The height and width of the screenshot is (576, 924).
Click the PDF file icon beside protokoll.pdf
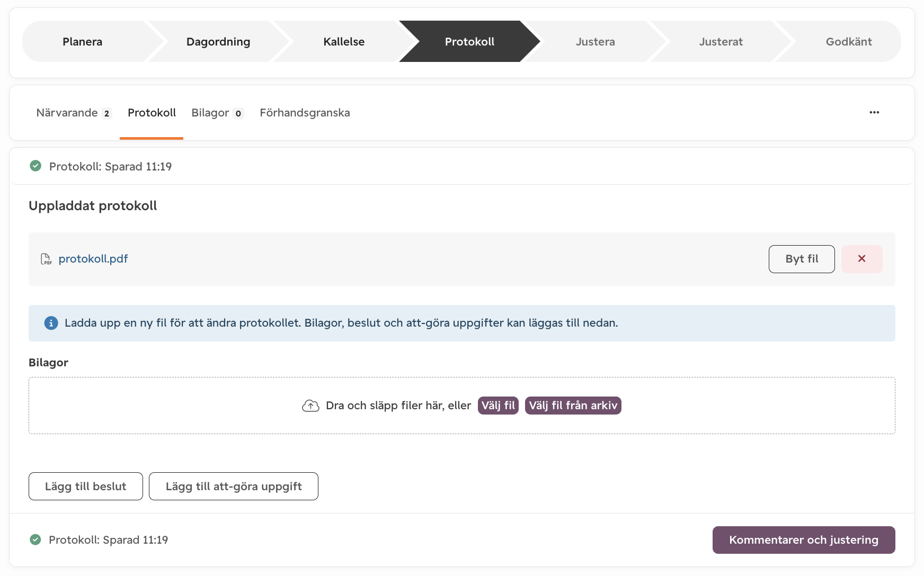(46, 259)
